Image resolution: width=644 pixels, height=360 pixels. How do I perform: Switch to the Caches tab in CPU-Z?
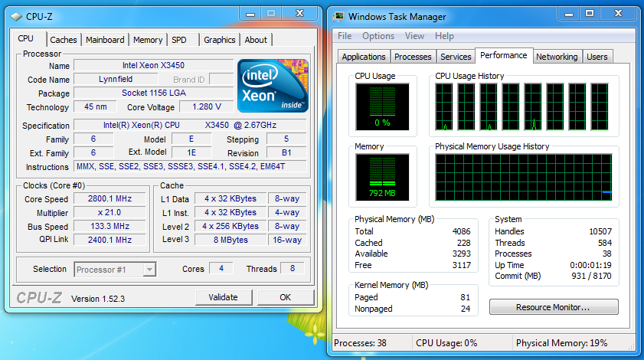tap(64, 40)
